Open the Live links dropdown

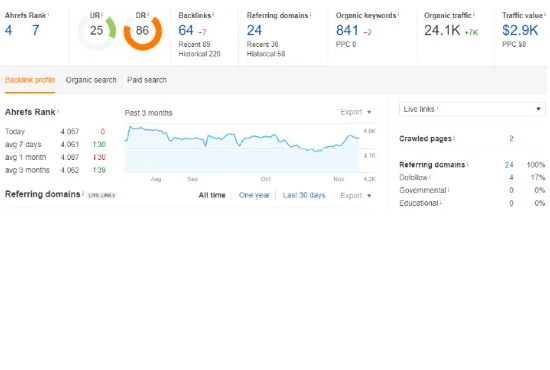(x=472, y=109)
